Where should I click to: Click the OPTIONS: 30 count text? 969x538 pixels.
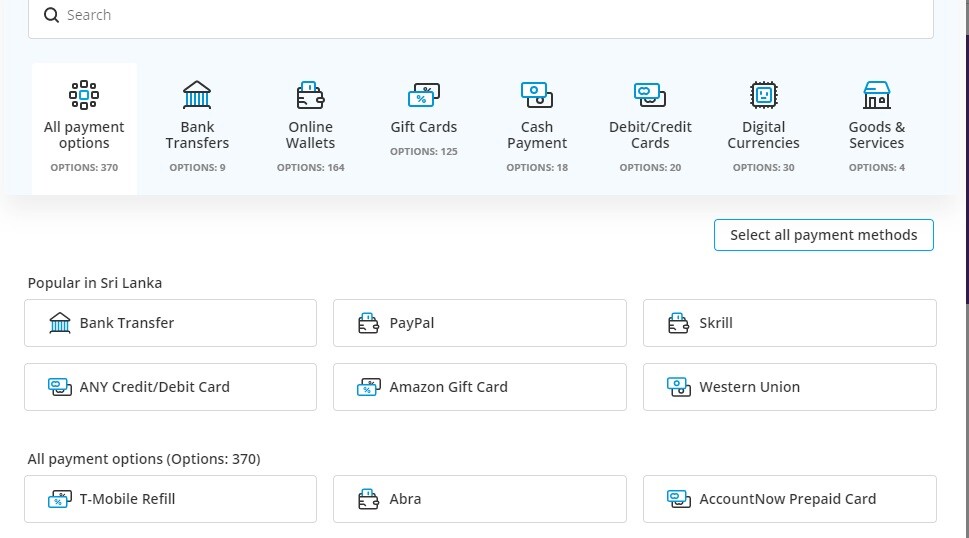(764, 167)
